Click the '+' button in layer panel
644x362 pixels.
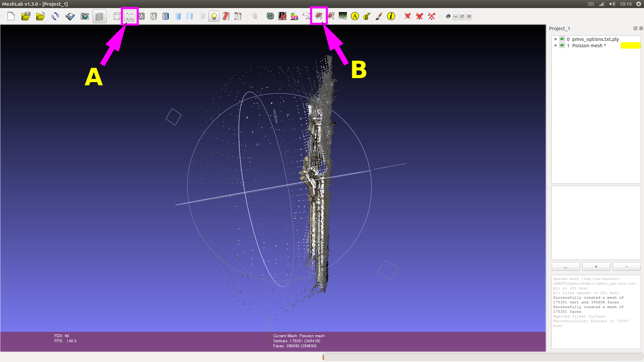596,266
